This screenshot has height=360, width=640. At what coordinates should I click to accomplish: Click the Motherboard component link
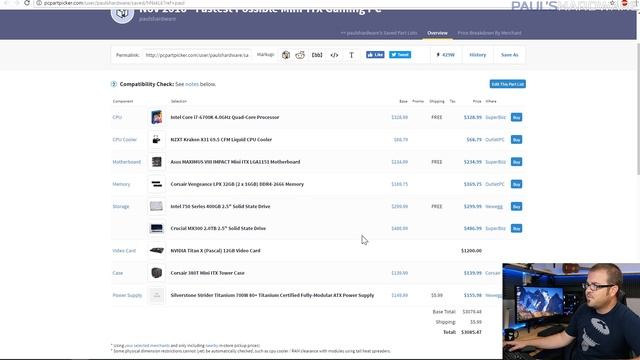point(127,162)
